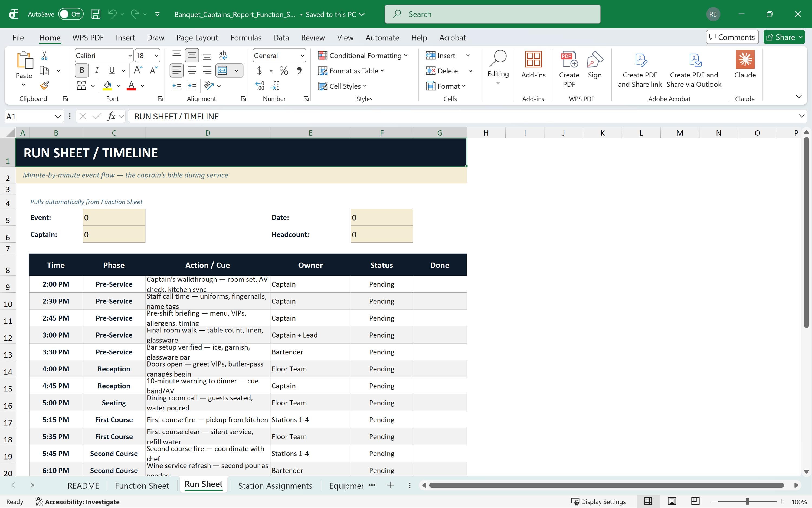Click the Decrease Font Size icon

pyautogui.click(x=154, y=70)
